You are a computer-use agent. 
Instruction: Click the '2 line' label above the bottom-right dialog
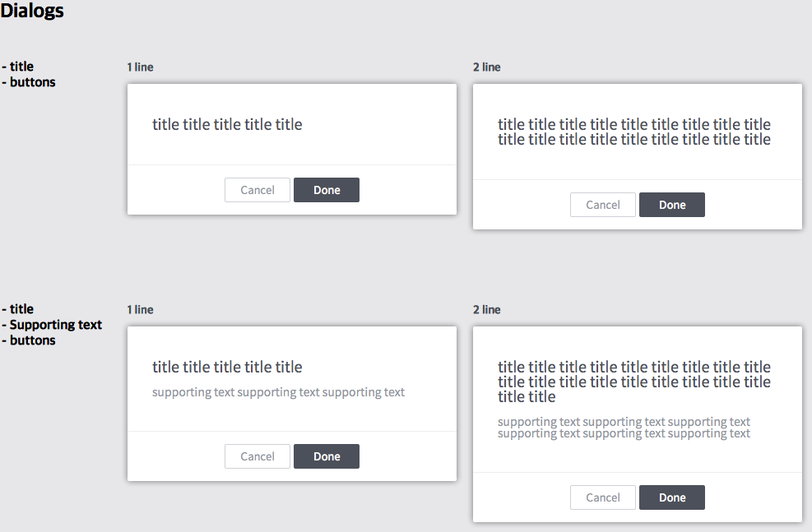pyautogui.click(x=485, y=309)
